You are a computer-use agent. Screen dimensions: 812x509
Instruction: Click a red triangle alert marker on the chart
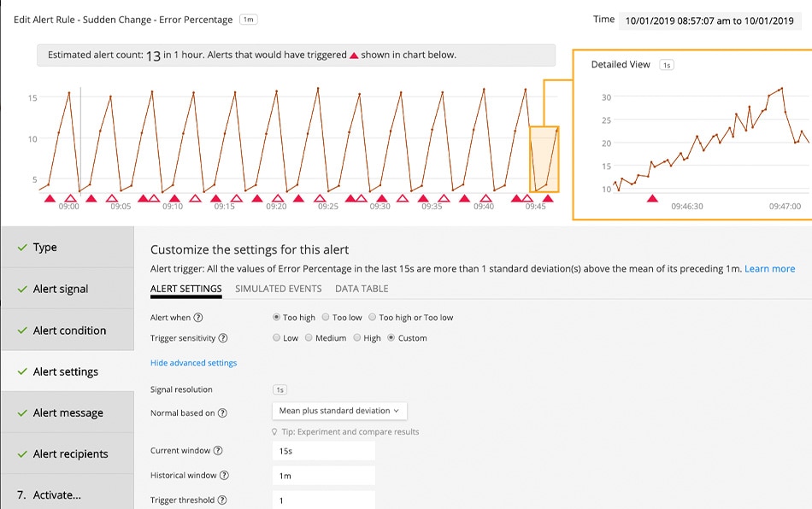(51, 197)
